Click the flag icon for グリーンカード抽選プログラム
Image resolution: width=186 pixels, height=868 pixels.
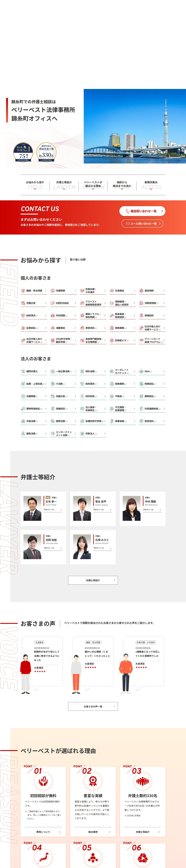pos(141,340)
